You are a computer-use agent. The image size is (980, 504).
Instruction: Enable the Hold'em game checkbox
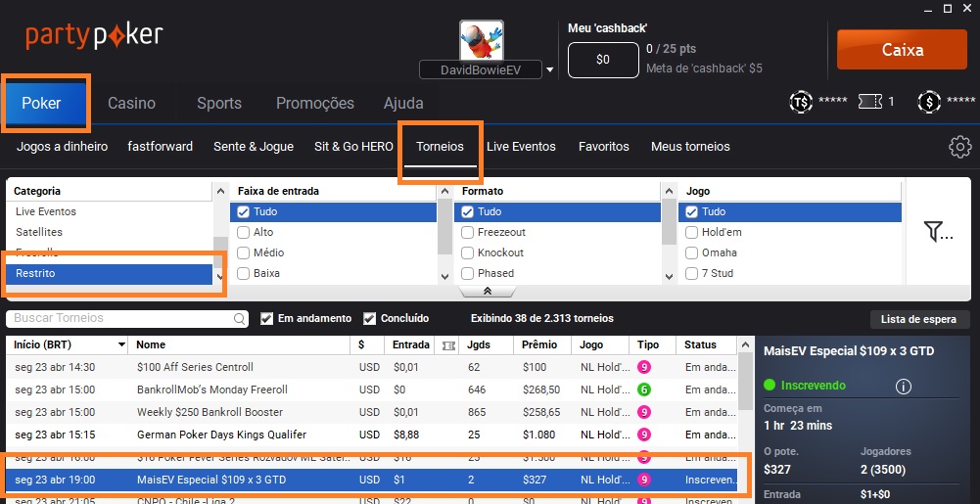click(x=691, y=232)
